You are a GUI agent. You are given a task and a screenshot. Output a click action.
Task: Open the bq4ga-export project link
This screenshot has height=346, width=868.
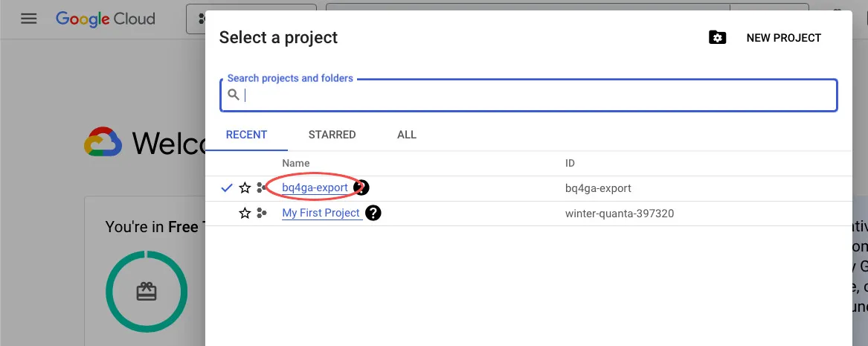click(315, 188)
